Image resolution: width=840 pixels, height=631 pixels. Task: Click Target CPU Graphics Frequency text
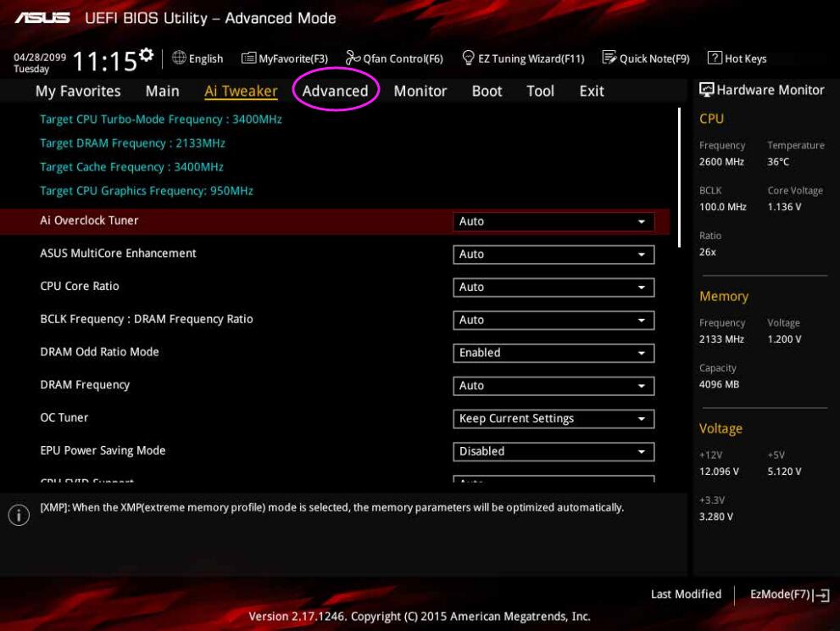pos(147,191)
